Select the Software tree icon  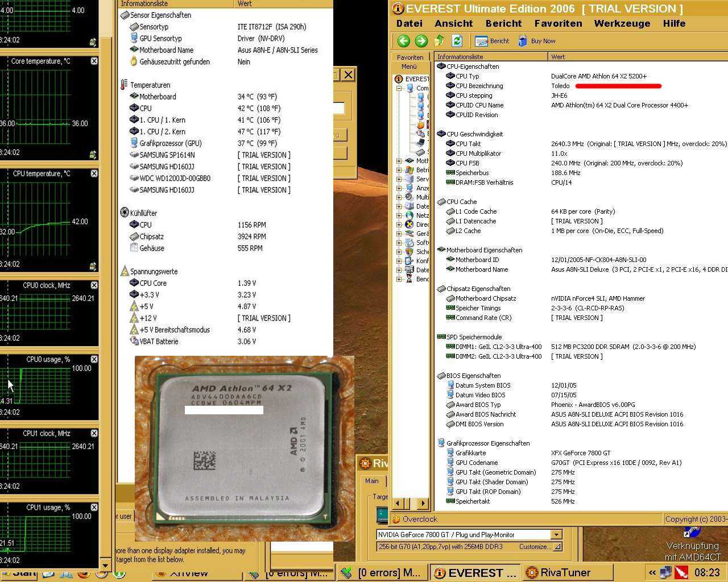coord(409,243)
